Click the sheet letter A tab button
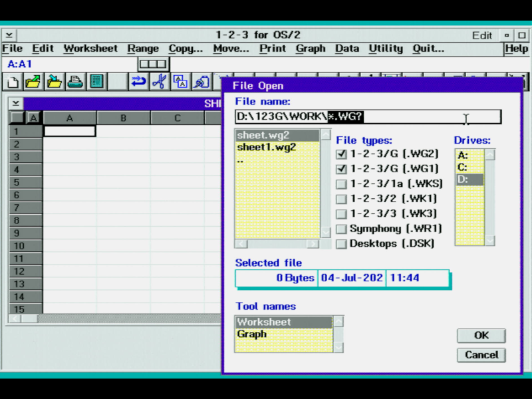Viewport: 532px width, 399px height. point(34,118)
